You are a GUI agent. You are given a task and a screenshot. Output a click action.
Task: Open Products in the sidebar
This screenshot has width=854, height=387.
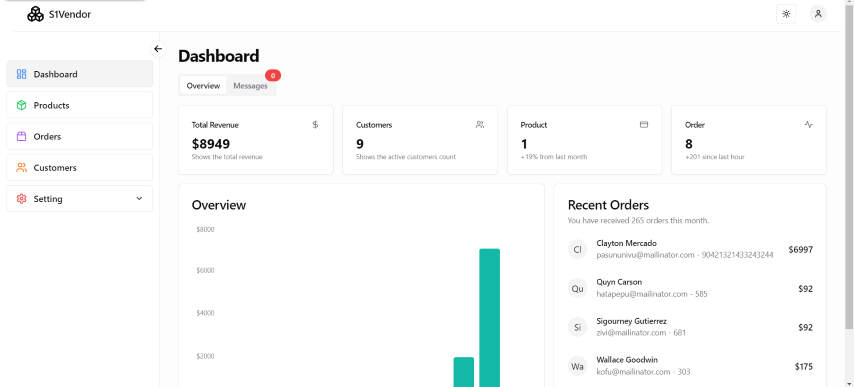click(x=80, y=105)
